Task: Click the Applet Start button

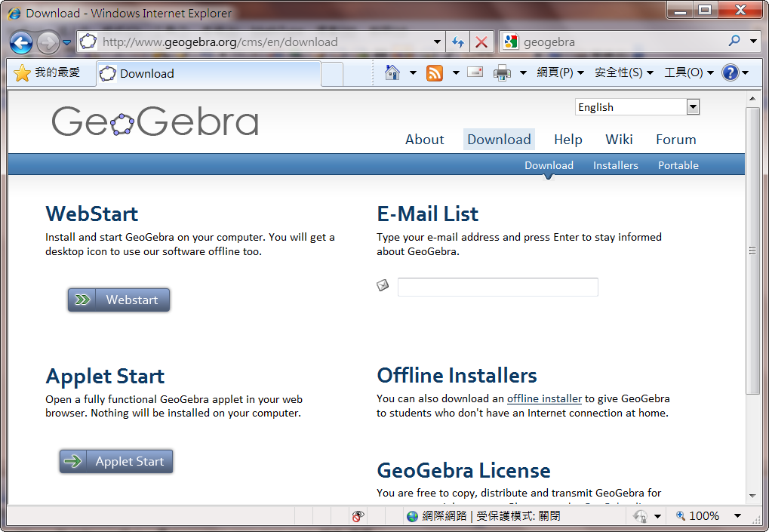Action: (116, 461)
